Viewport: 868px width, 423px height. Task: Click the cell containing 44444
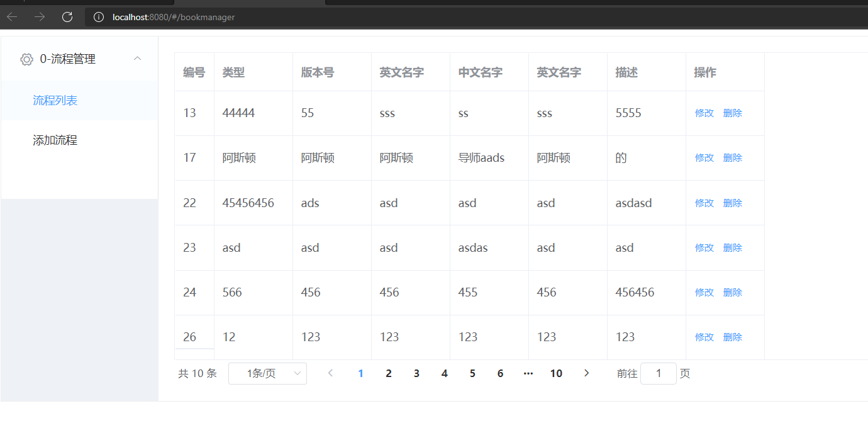[253, 113]
